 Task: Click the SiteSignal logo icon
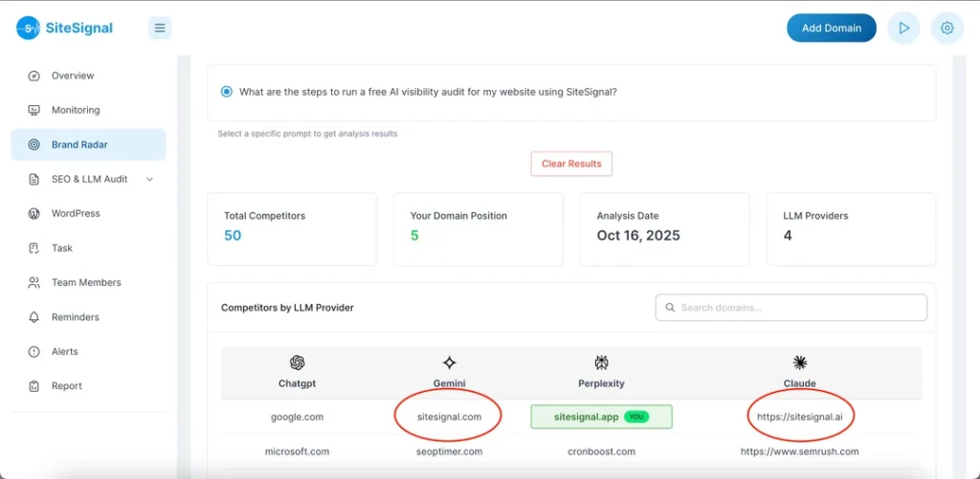pos(29,28)
